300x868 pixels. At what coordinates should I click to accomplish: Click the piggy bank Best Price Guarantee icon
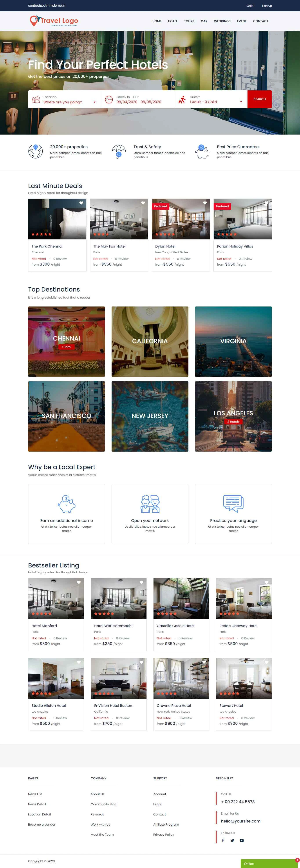[x=202, y=152]
